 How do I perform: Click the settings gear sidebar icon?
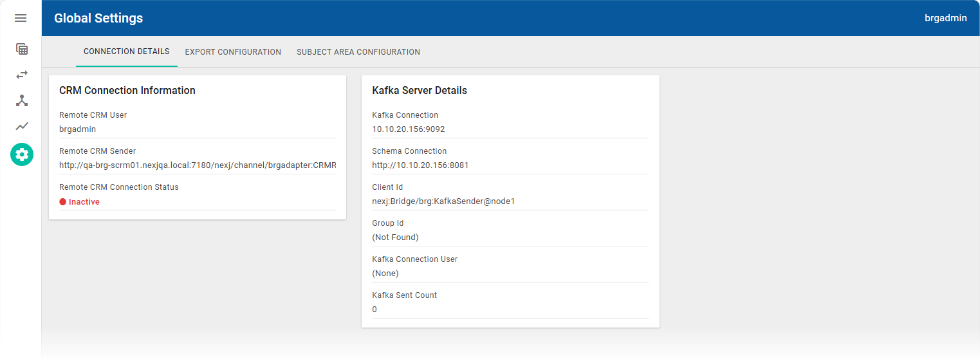tap(22, 154)
